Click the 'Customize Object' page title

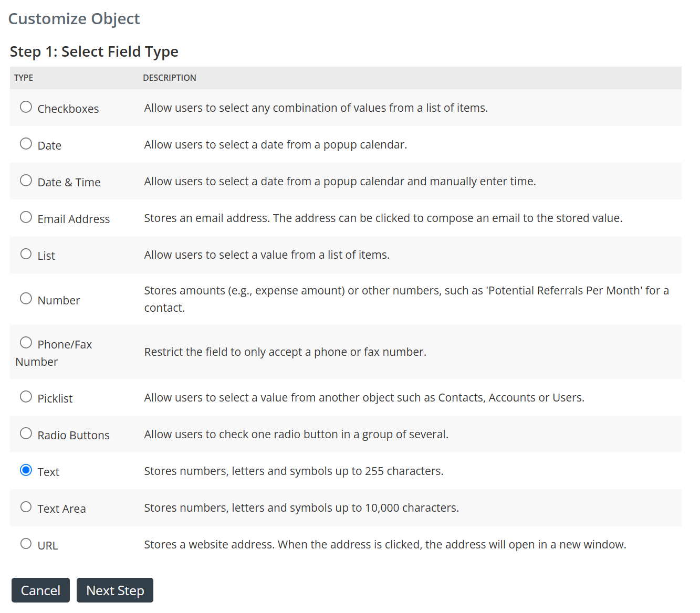click(74, 18)
